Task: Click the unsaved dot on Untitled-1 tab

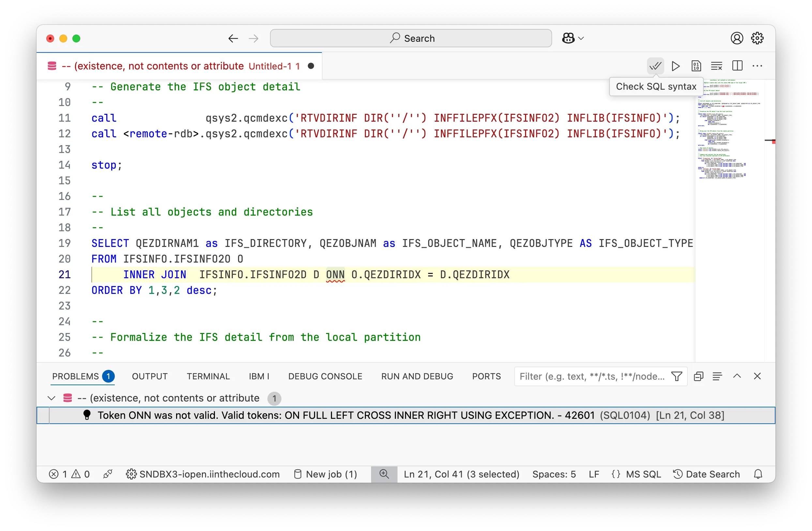Action: (x=311, y=66)
